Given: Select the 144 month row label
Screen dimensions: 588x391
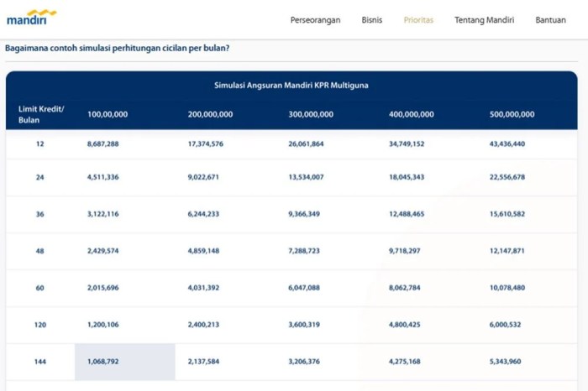Looking at the screenshot, I should tap(40, 362).
